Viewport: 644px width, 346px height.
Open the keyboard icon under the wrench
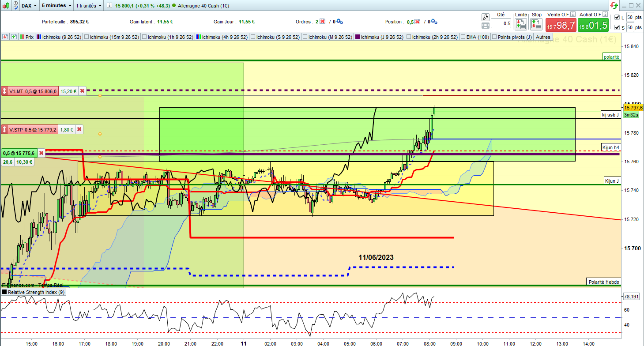point(486,26)
